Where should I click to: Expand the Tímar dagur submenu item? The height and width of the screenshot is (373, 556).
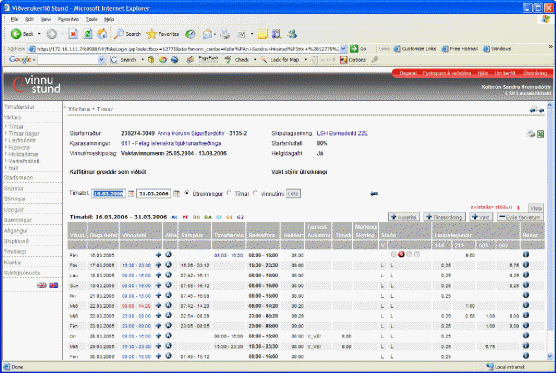(x=24, y=133)
